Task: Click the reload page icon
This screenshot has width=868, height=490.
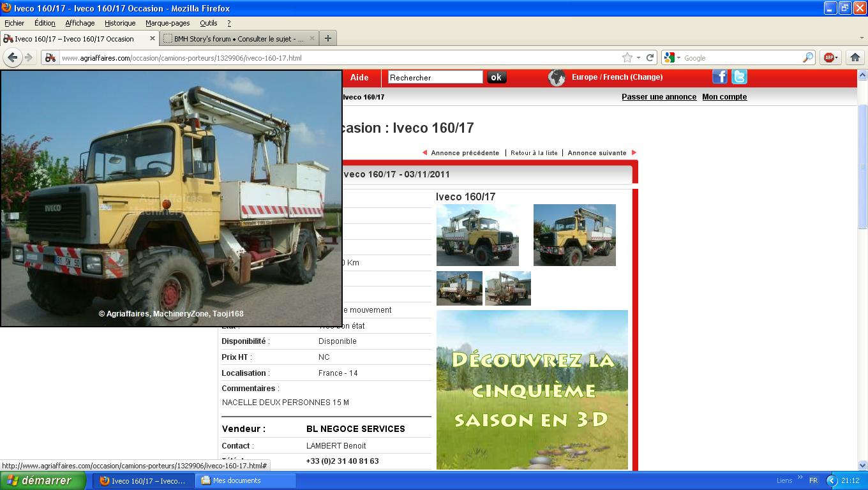Action: 650,57
